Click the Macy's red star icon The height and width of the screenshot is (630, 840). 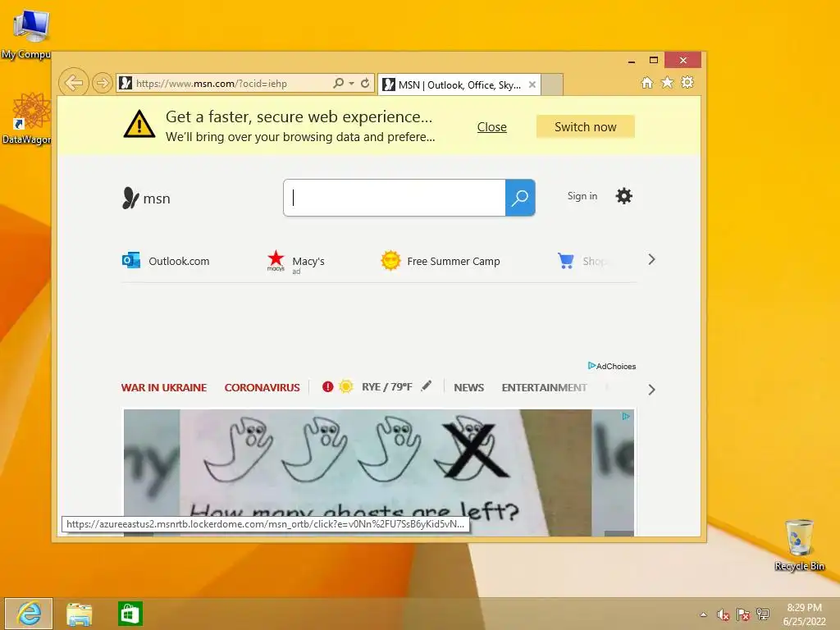tap(276, 260)
